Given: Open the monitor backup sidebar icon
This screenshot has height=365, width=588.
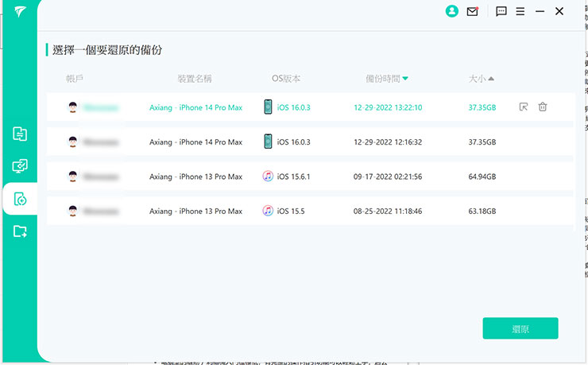Looking at the screenshot, I should pos(20,166).
